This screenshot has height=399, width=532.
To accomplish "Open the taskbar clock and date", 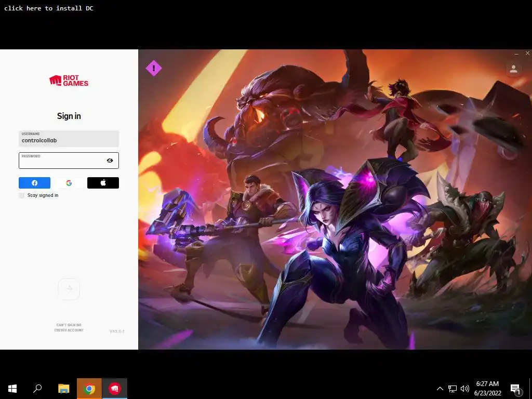I will 487,389.
